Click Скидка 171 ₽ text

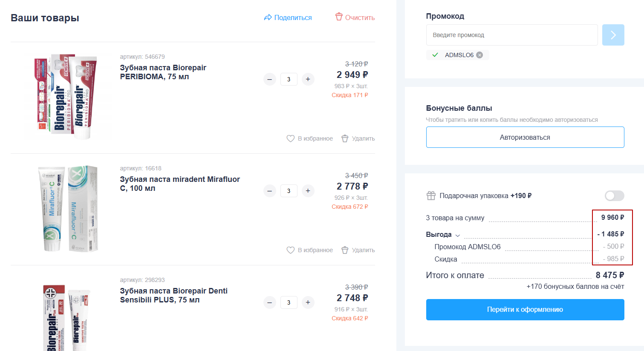pyautogui.click(x=349, y=95)
